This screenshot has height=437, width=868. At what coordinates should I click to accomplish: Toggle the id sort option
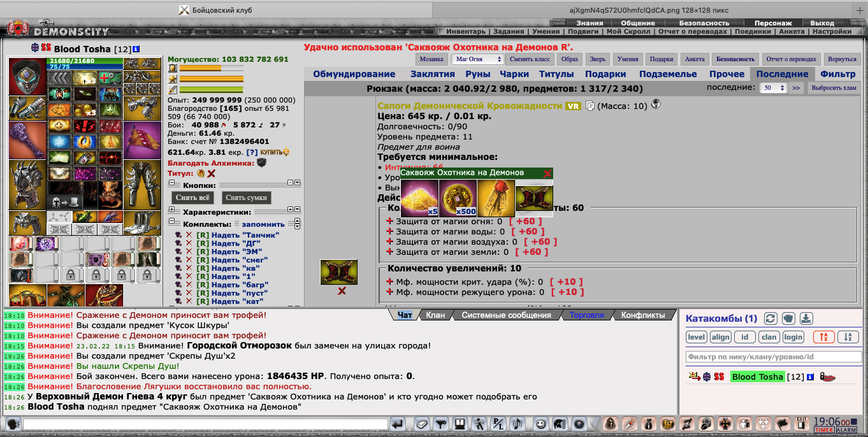coord(745,338)
